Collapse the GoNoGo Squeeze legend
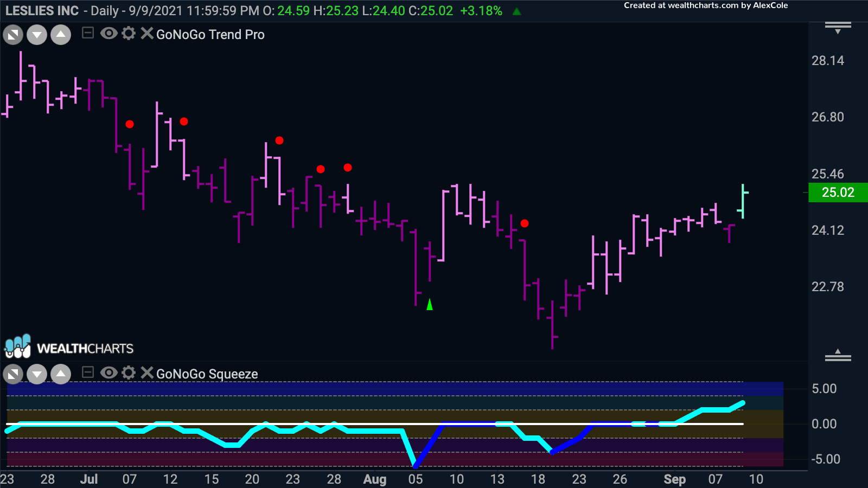The width and height of the screenshot is (868, 488). point(87,373)
